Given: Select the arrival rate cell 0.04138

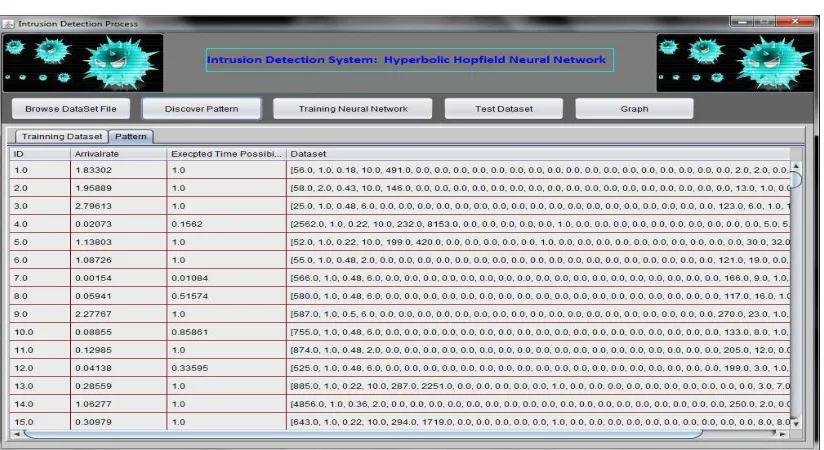Looking at the screenshot, I should (119, 368).
